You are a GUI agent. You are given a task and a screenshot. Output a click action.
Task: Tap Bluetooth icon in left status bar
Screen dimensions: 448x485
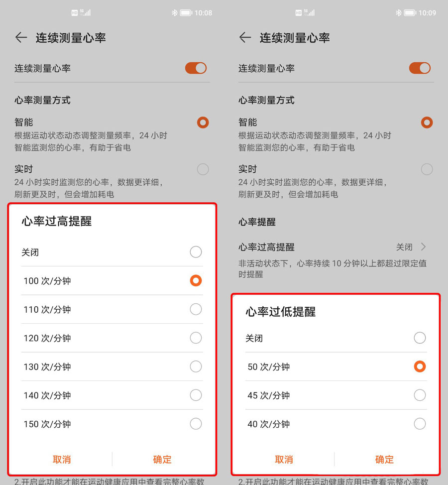(175, 12)
